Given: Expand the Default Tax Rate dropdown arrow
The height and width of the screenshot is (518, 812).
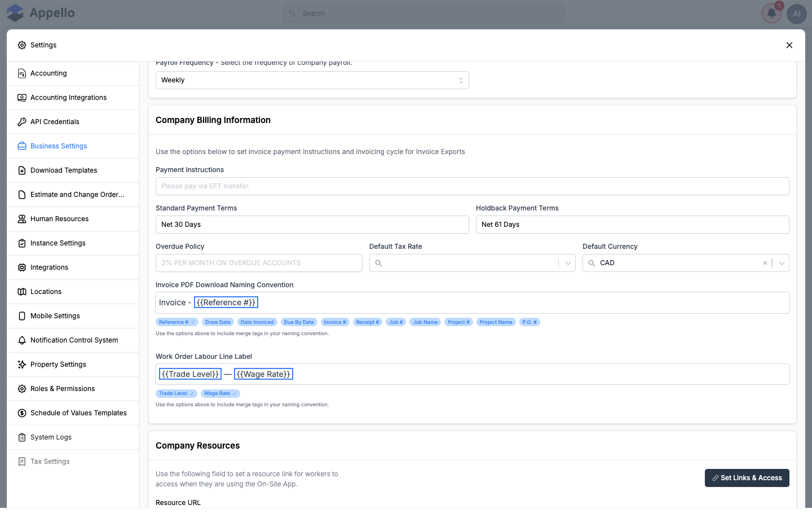Looking at the screenshot, I should (568, 263).
